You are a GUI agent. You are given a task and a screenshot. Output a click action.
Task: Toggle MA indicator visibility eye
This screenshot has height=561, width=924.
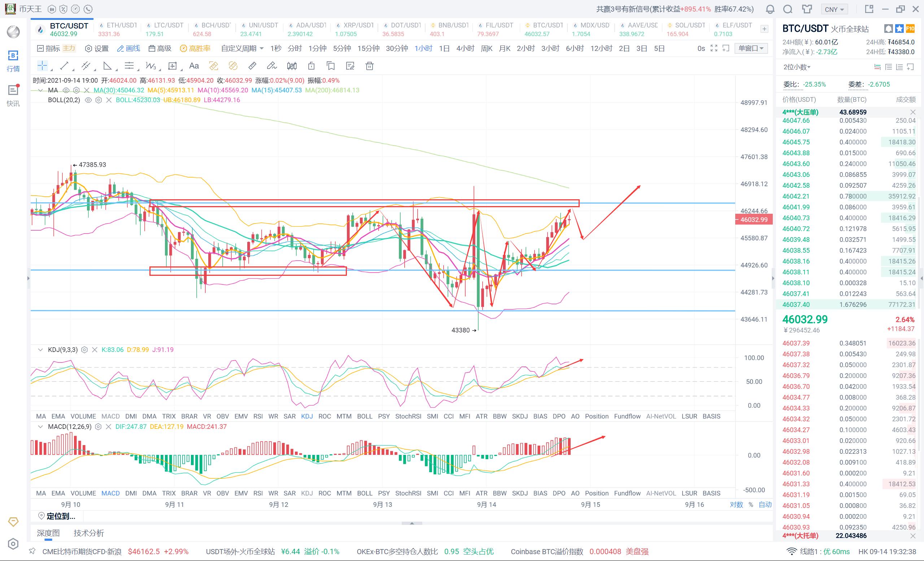pos(66,90)
